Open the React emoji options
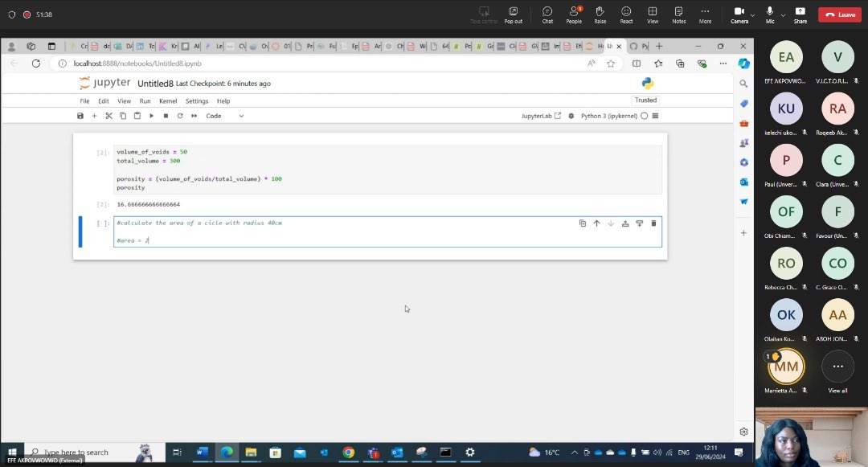 (626, 15)
